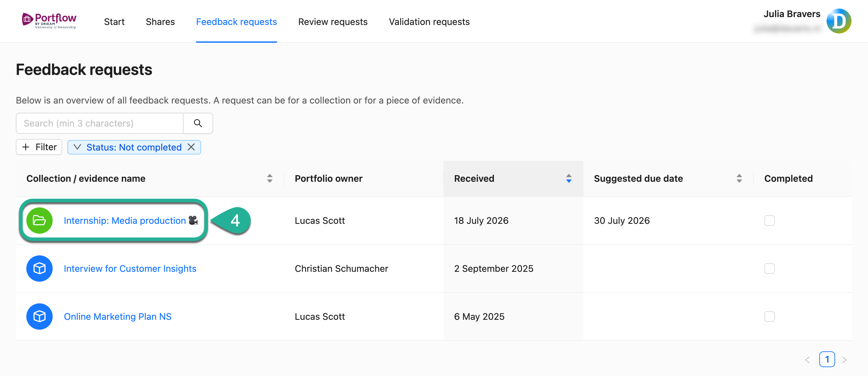868x376 pixels.
Task: Select page 1 in pagination
Action: point(827,359)
